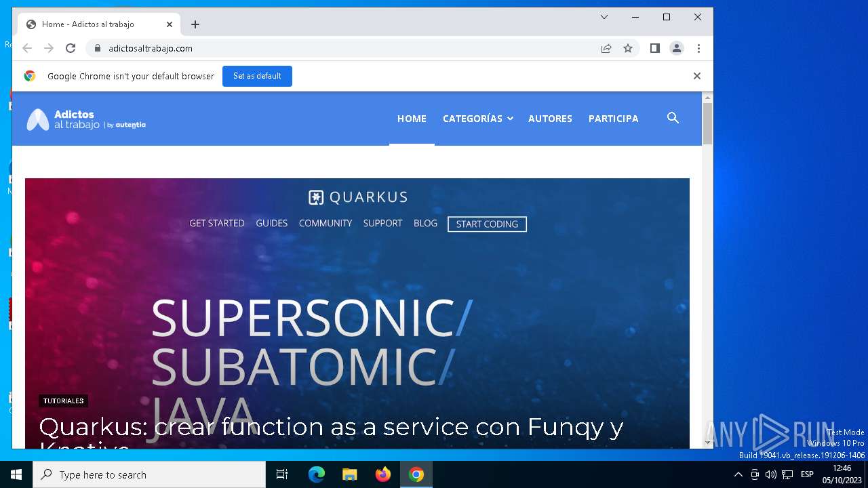Select the Home - Adictos al trabajo tab
The image size is (868, 488).
(x=98, y=24)
